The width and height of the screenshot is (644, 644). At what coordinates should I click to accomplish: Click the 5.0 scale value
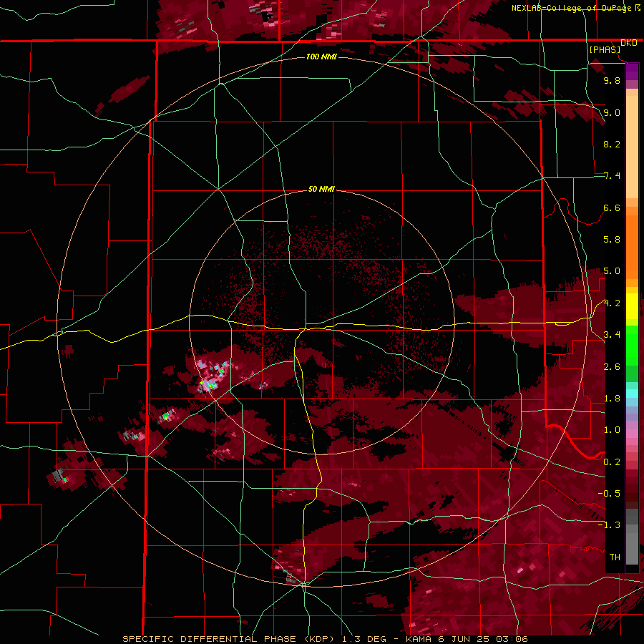point(612,271)
